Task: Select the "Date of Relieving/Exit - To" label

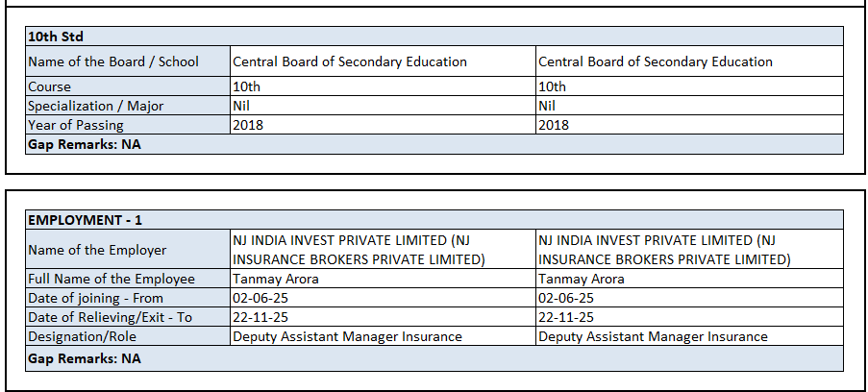Action: (x=110, y=317)
